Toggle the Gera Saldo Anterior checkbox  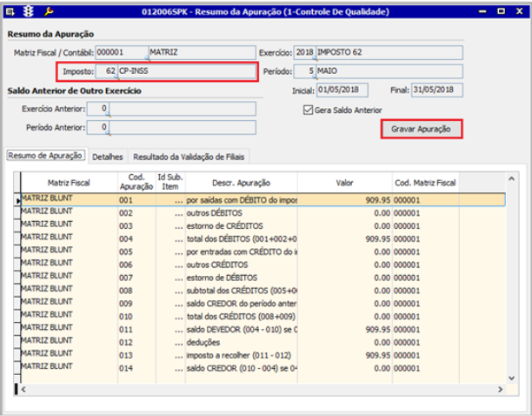coord(308,110)
